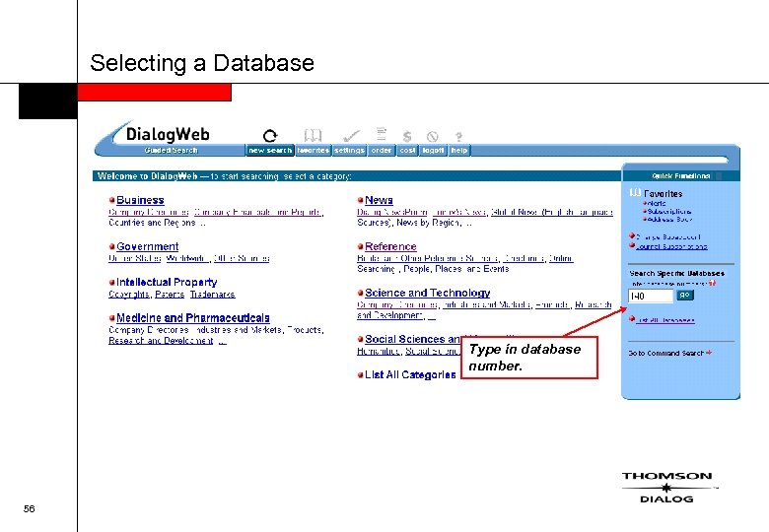The height and width of the screenshot is (532, 769).
Task: Select the logoff tab
Action: click(433, 151)
